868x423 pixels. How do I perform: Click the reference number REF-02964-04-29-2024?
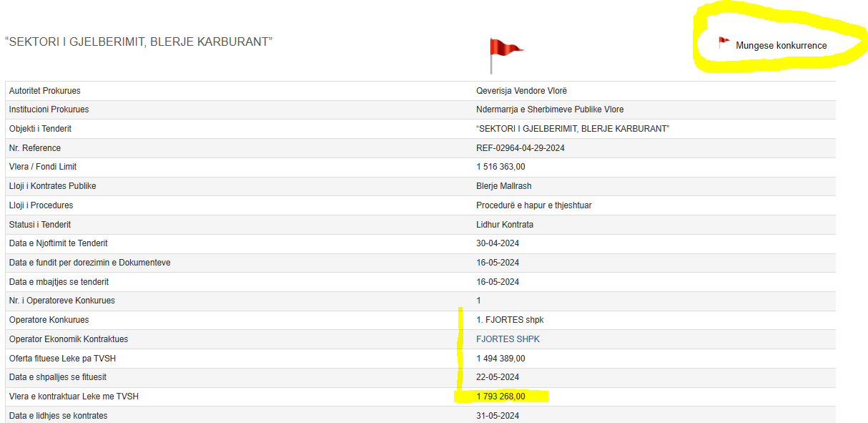pyautogui.click(x=525, y=148)
